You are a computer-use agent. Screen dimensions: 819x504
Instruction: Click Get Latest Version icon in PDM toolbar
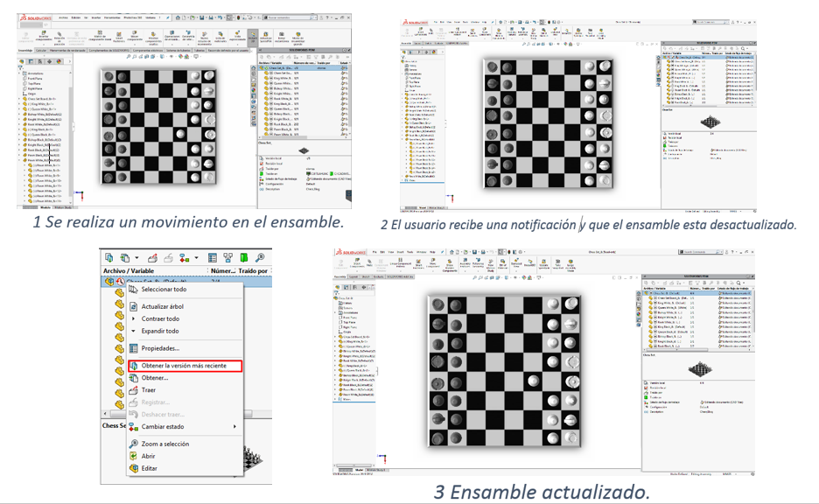point(109,257)
